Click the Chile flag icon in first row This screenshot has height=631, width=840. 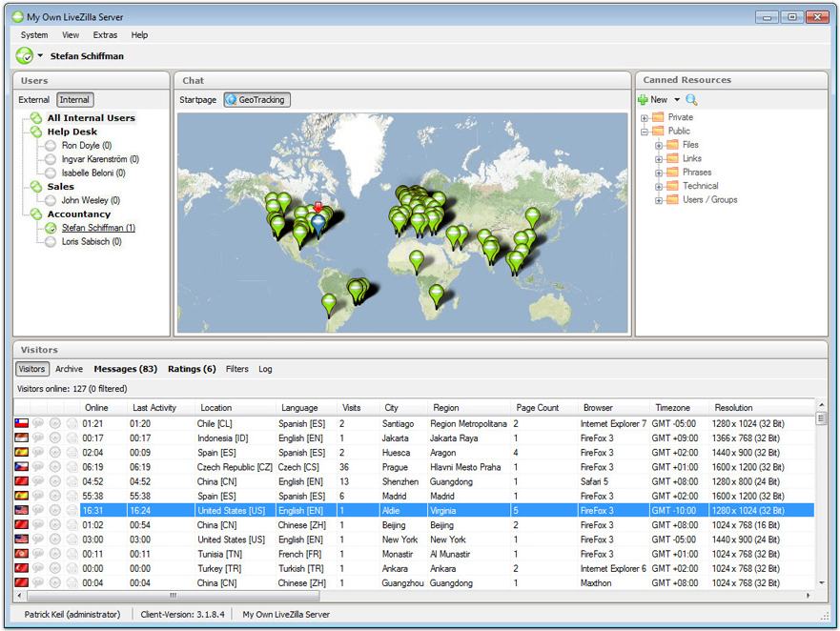21,423
